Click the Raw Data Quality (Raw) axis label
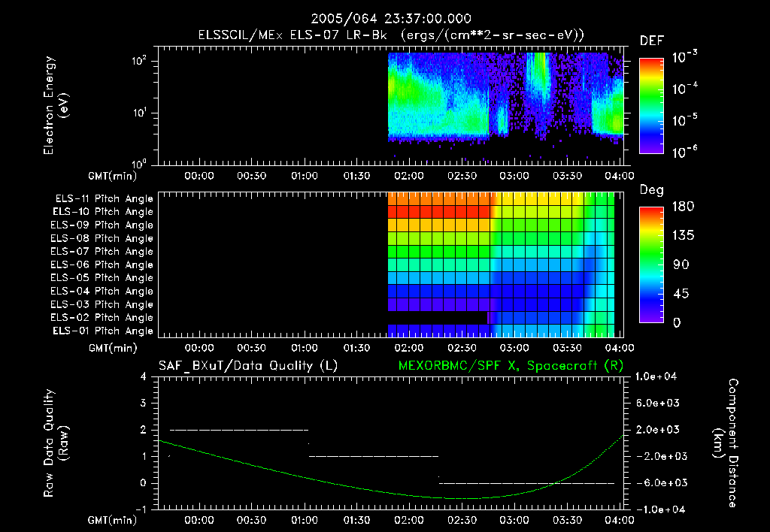Viewport: 770px width, 532px height. [56, 443]
